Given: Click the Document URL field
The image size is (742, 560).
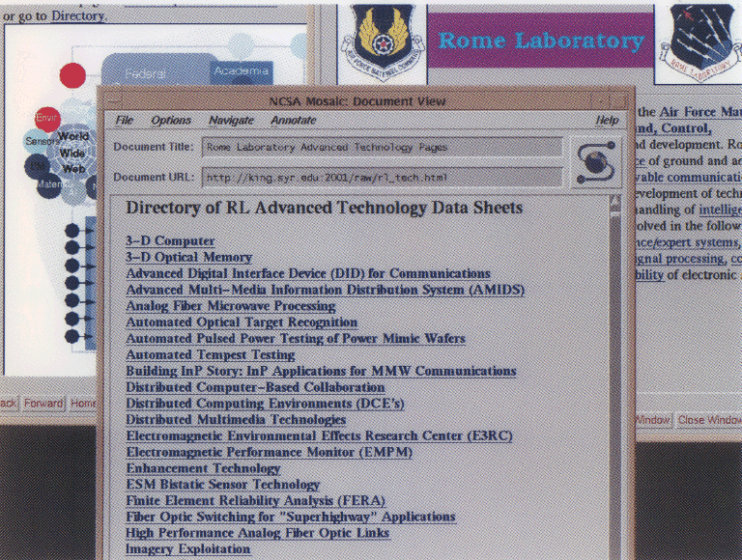Looking at the screenshot, I should (382, 178).
